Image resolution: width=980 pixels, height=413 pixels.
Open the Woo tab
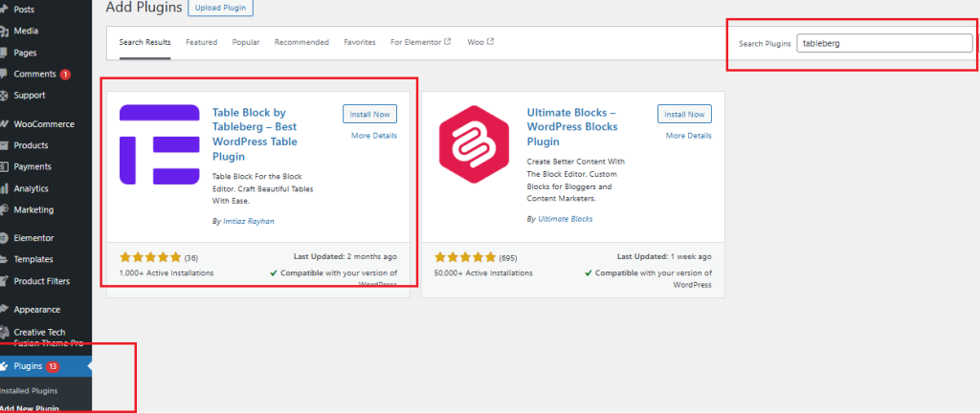pyautogui.click(x=480, y=42)
